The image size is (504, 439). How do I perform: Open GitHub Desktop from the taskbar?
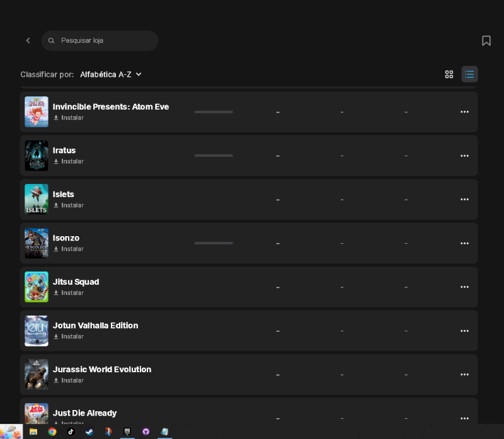tap(146, 431)
